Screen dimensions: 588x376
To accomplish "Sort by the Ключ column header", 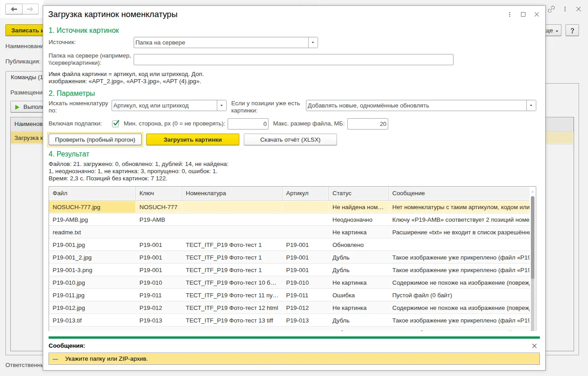I will point(159,193).
